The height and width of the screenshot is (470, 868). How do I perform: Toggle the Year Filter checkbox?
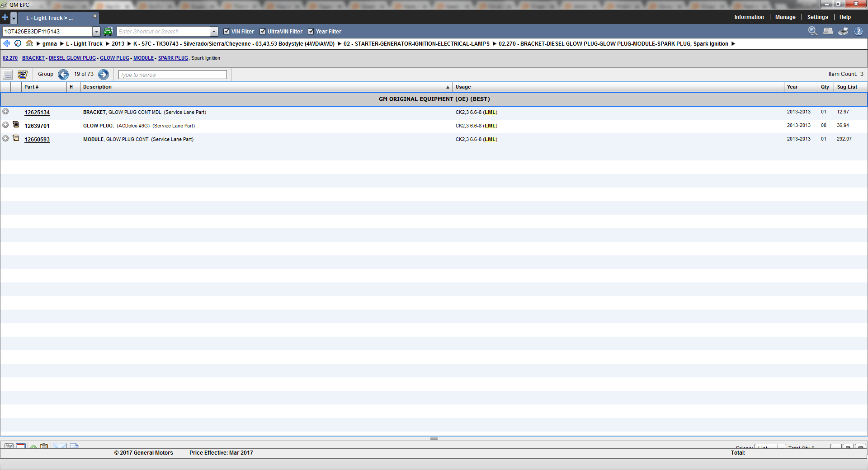coord(311,31)
